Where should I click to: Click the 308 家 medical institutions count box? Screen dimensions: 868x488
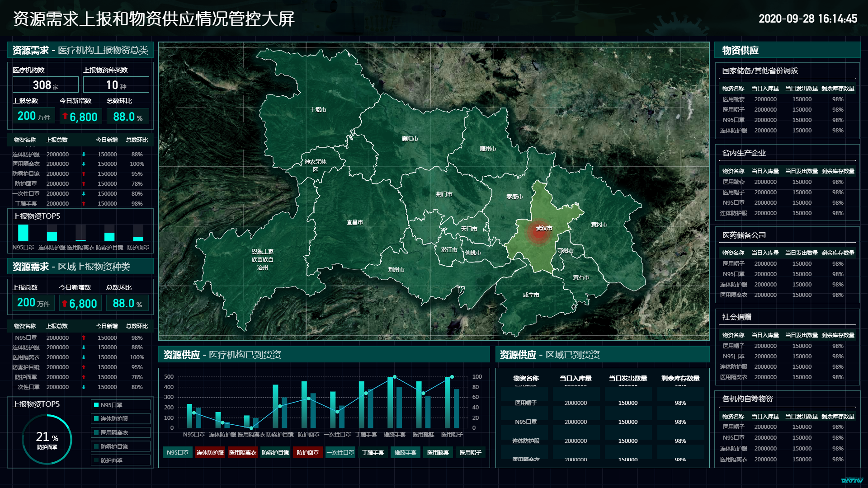coord(46,85)
